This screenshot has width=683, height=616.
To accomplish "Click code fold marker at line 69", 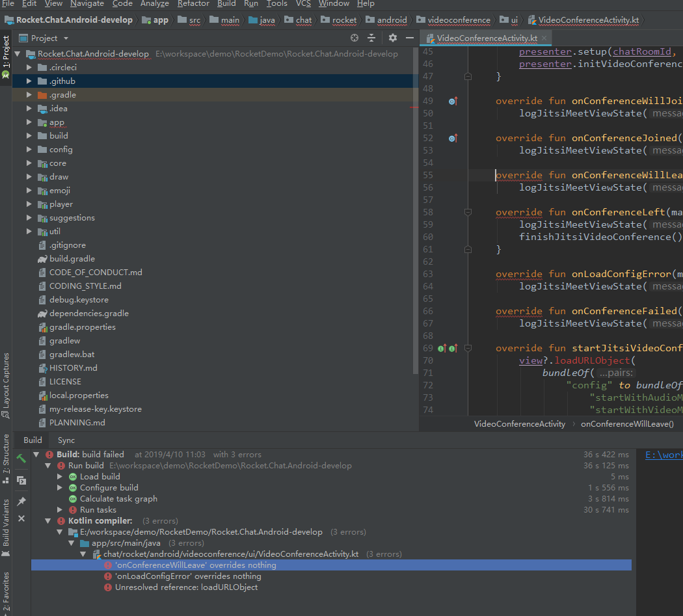I will [468, 349].
